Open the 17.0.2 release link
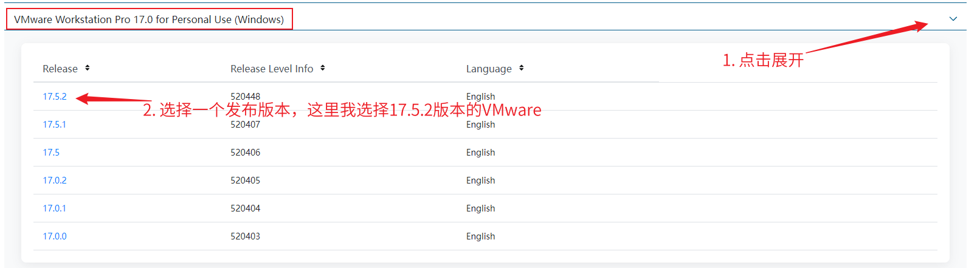The height and width of the screenshot is (268, 980). tap(55, 180)
